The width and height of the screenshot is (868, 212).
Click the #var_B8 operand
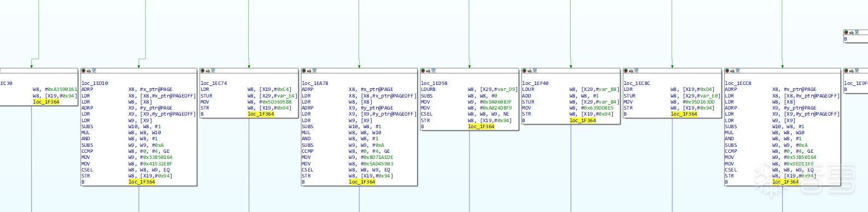pyautogui.click(x=607, y=89)
